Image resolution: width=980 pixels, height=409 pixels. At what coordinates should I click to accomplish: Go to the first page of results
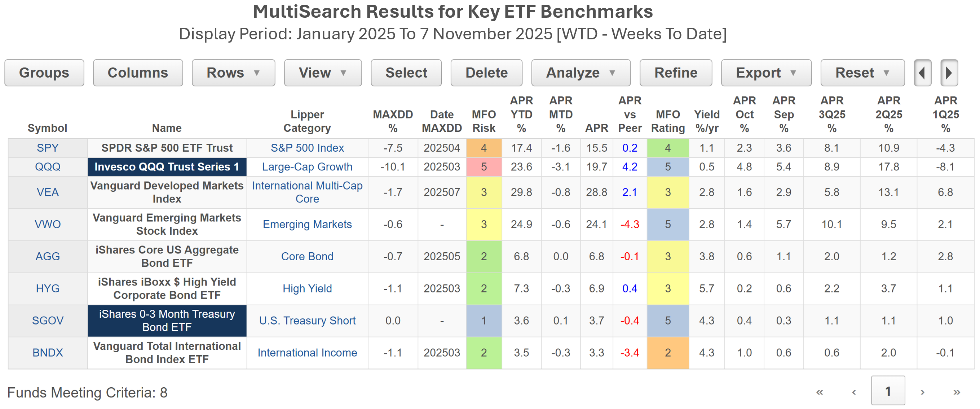(820, 392)
